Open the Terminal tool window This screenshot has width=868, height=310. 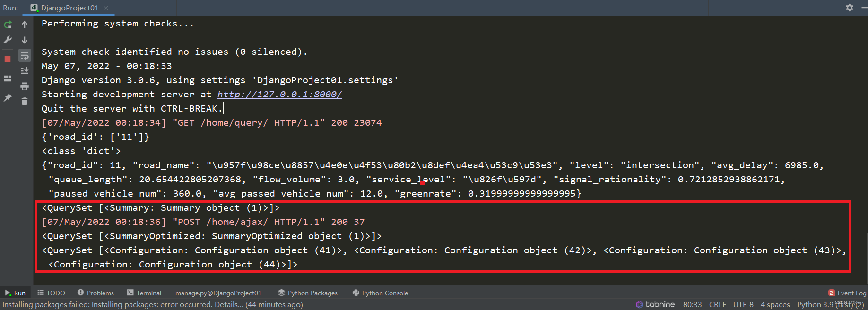click(144, 293)
